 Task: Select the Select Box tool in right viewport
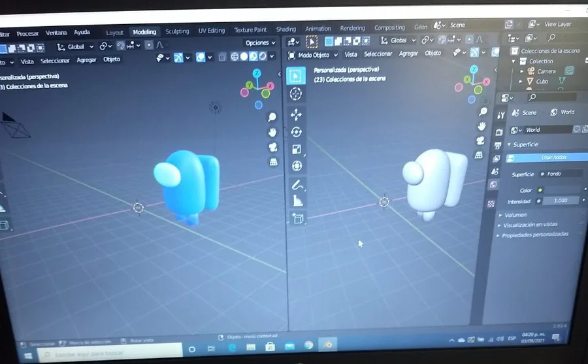click(x=296, y=76)
